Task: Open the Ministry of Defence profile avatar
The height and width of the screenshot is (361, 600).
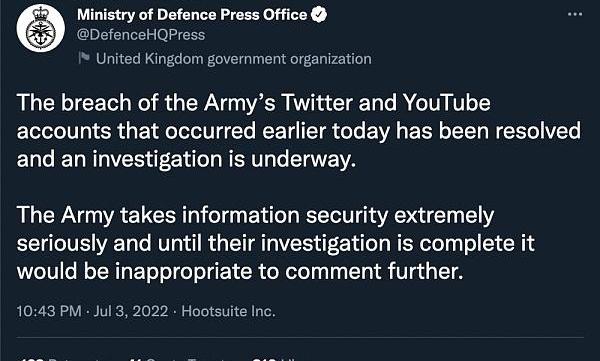Action: click(41, 29)
